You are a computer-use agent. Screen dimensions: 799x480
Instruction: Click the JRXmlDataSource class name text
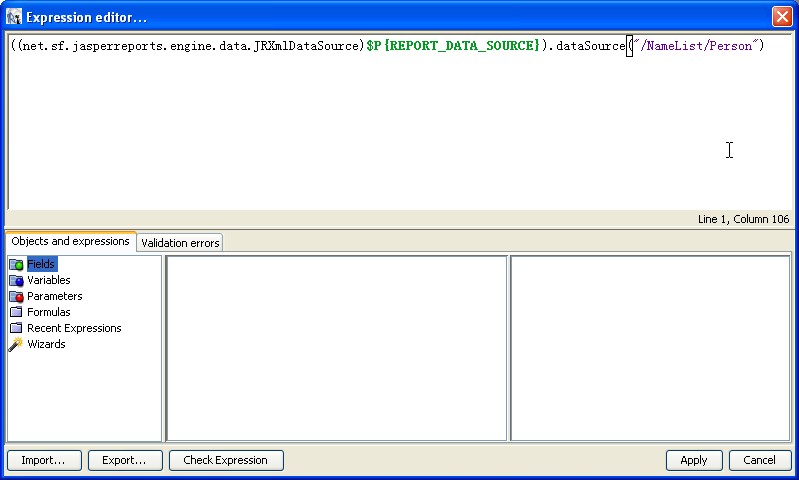306,45
